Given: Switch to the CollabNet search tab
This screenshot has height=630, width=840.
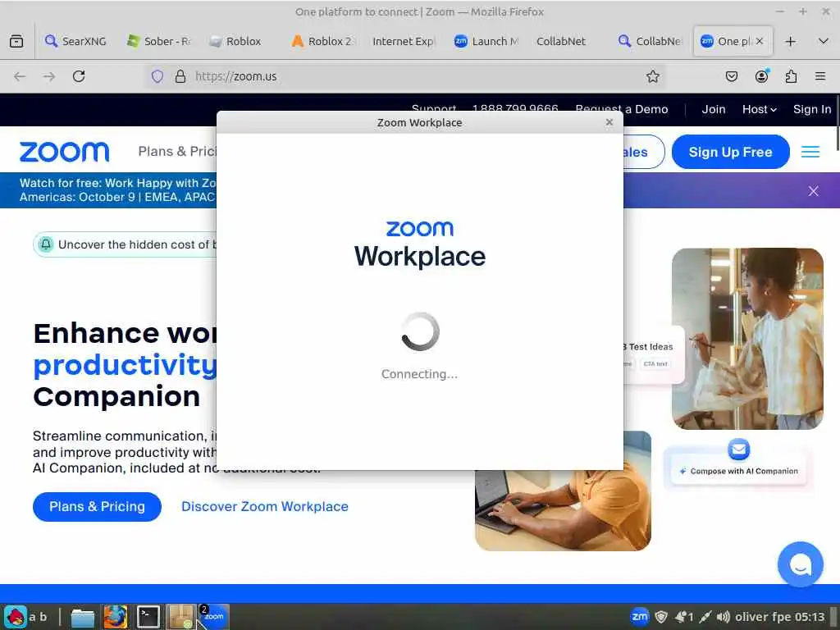Looking at the screenshot, I should (x=651, y=41).
